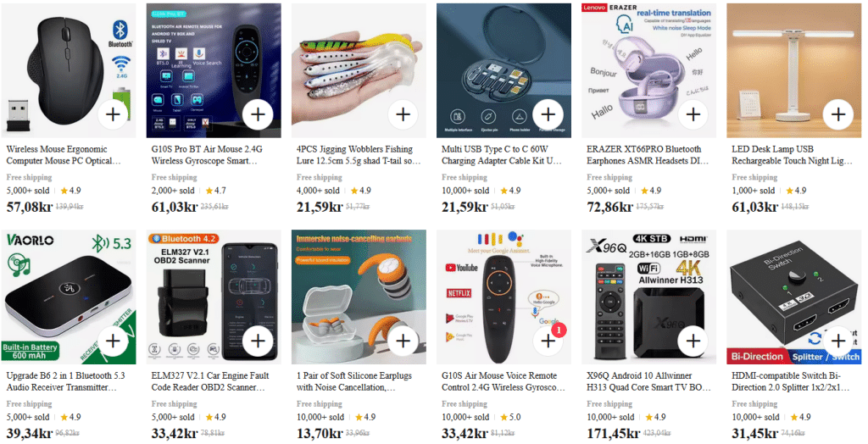The height and width of the screenshot is (444, 868).
Task: Open the X96Q Android 10 Allwinner title link
Action: coord(648,381)
